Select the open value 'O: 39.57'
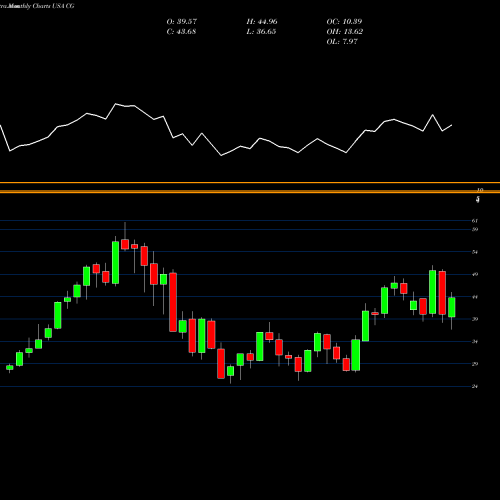500x500 pixels. (182, 22)
